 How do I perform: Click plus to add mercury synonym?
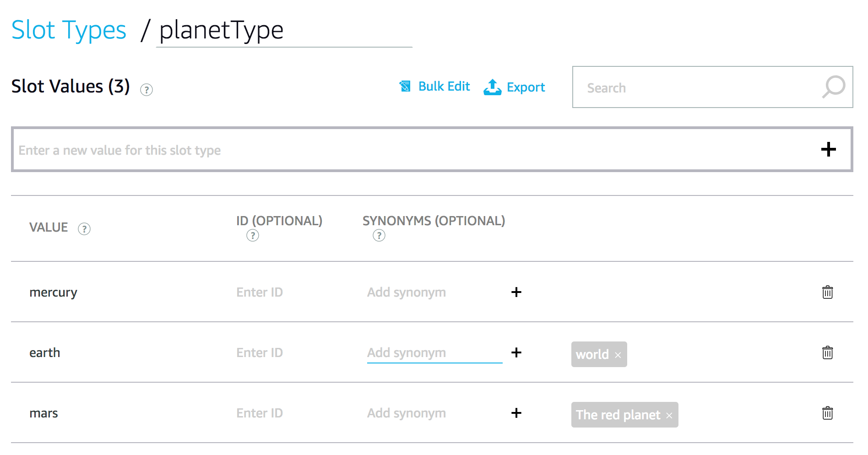coord(516,292)
